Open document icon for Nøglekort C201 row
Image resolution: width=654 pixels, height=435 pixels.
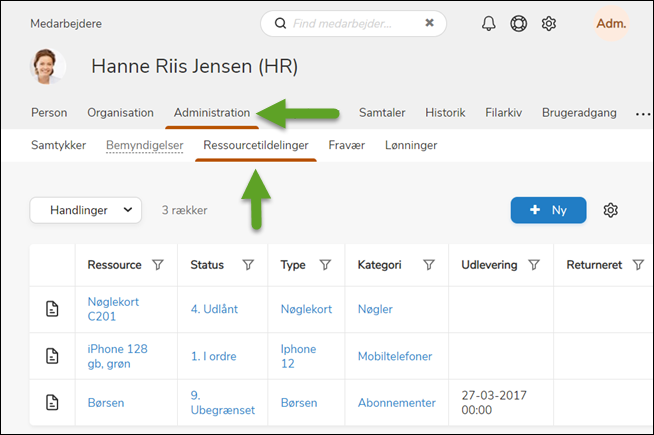coord(52,310)
